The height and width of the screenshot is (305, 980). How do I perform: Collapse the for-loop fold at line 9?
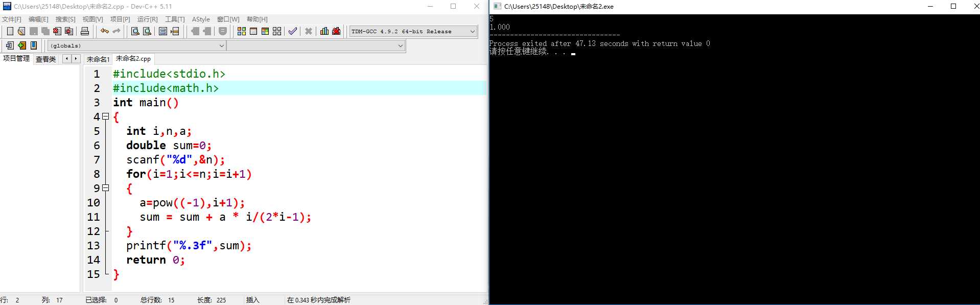point(106,188)
